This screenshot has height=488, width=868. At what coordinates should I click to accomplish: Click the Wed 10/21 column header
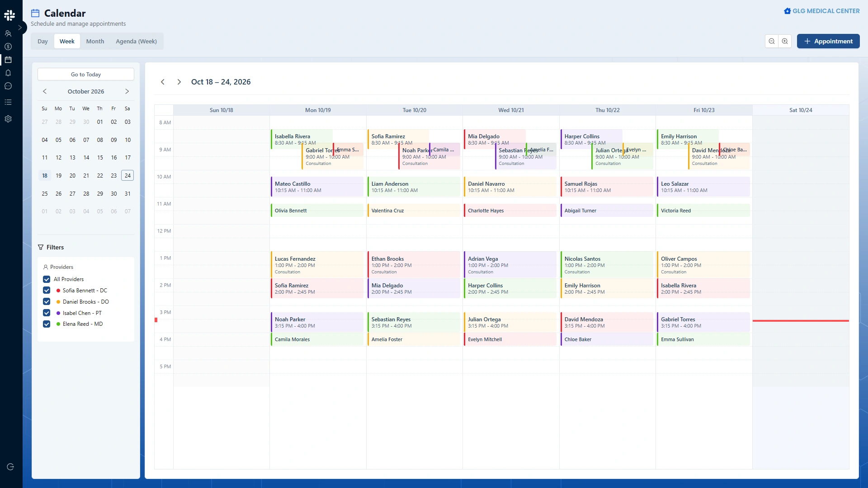[511, 110]
